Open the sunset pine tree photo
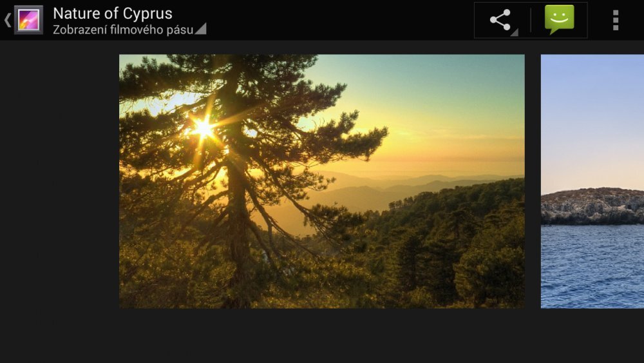 tap(321, 181)
